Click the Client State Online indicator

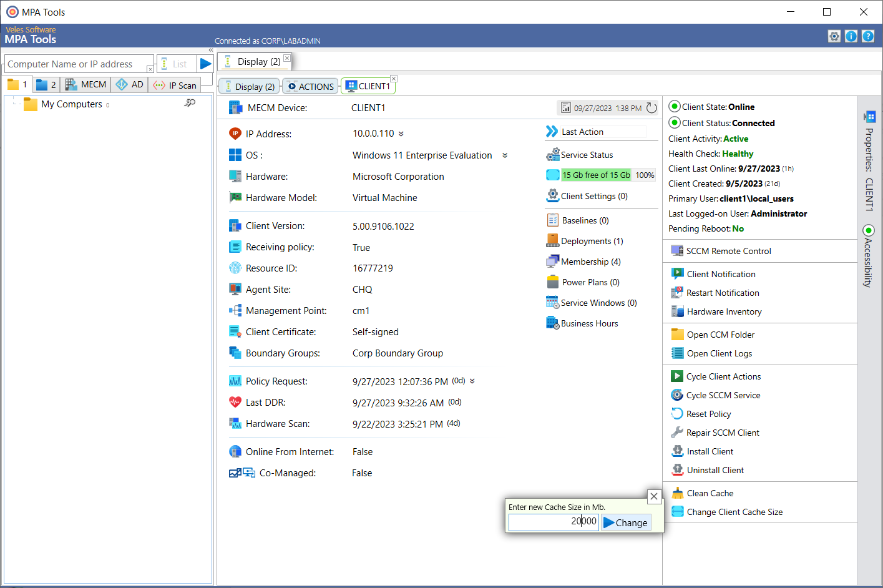pyautogui.click(x=675, y=106)
